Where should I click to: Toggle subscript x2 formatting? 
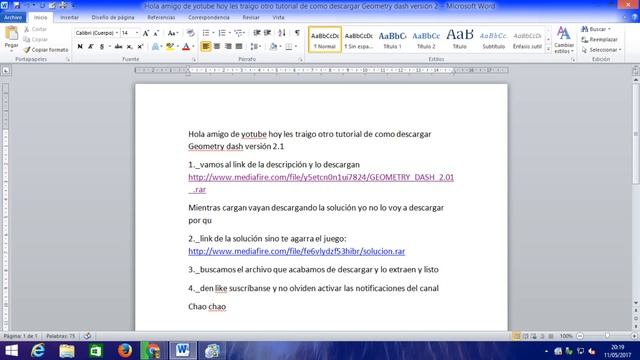129,47
